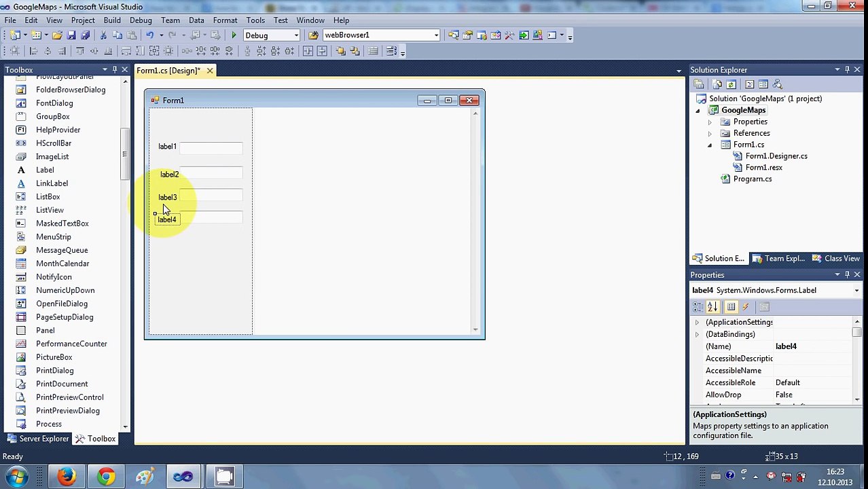Select the PictureBox toolbox item
This screenshot has width=868, height=489.
click(x=54, y=357)
